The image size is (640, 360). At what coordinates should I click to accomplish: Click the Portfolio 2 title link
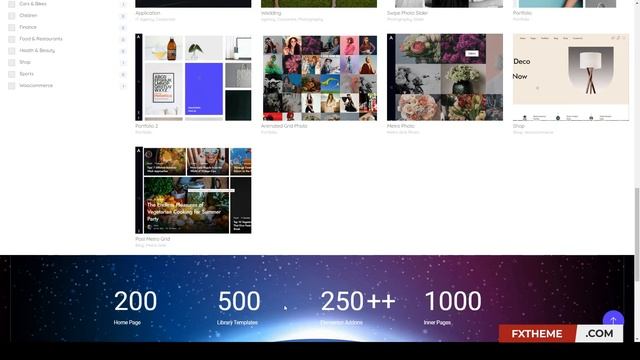[147, 126]
